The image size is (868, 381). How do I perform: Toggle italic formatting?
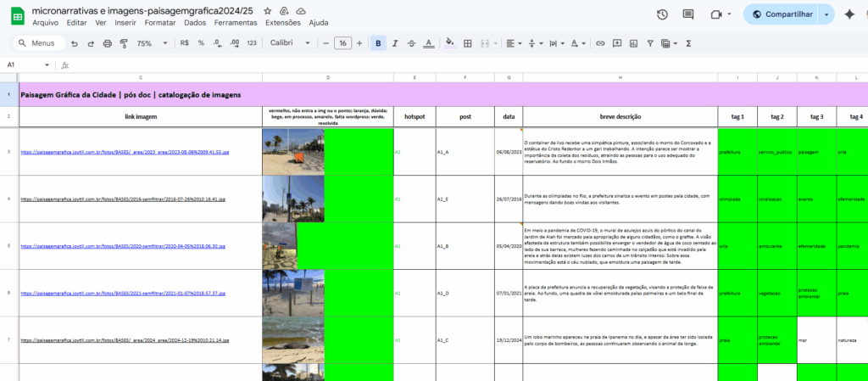point(395,43)
